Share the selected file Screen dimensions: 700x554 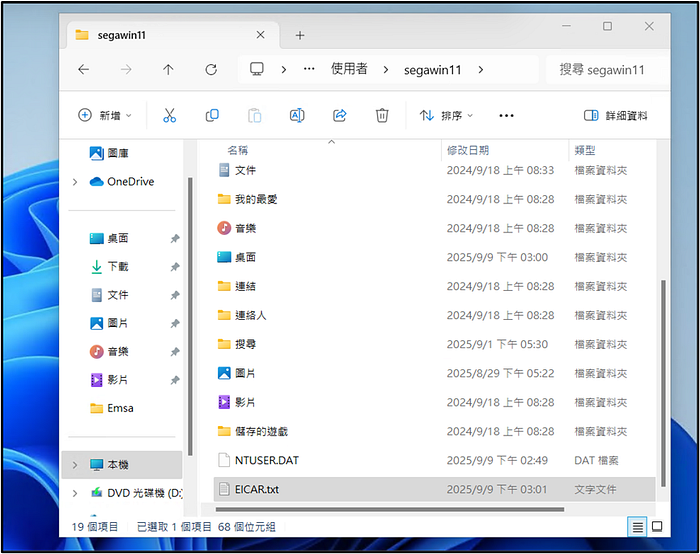[340, 116]
